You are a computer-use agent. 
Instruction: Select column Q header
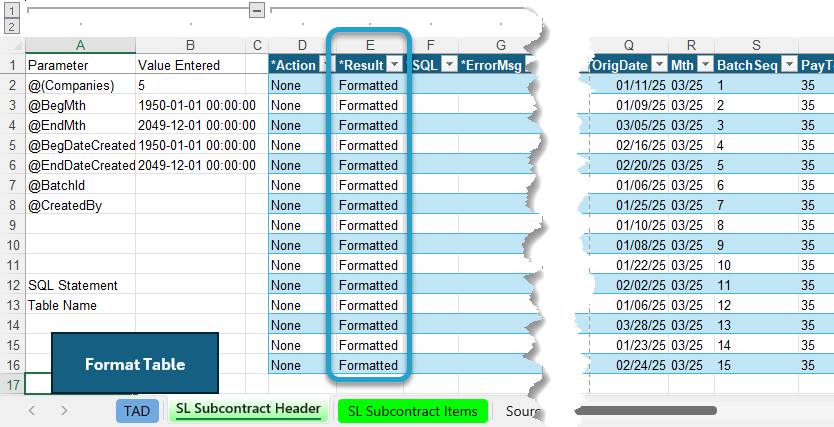[629, 45]
